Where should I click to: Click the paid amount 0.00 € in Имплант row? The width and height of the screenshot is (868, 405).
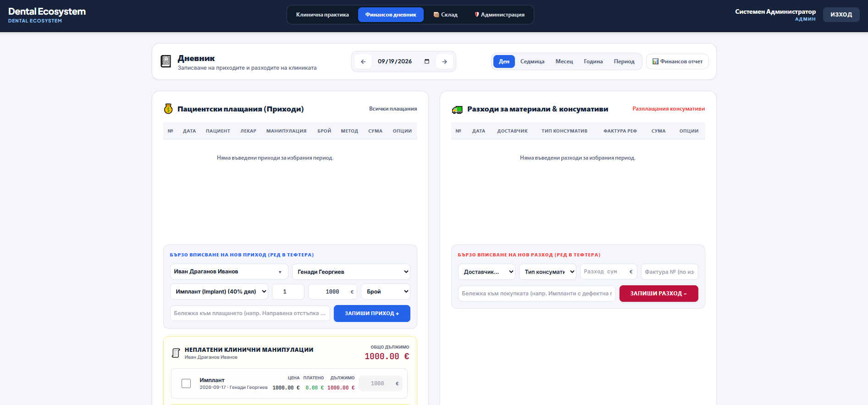click(x=315, y=388)
